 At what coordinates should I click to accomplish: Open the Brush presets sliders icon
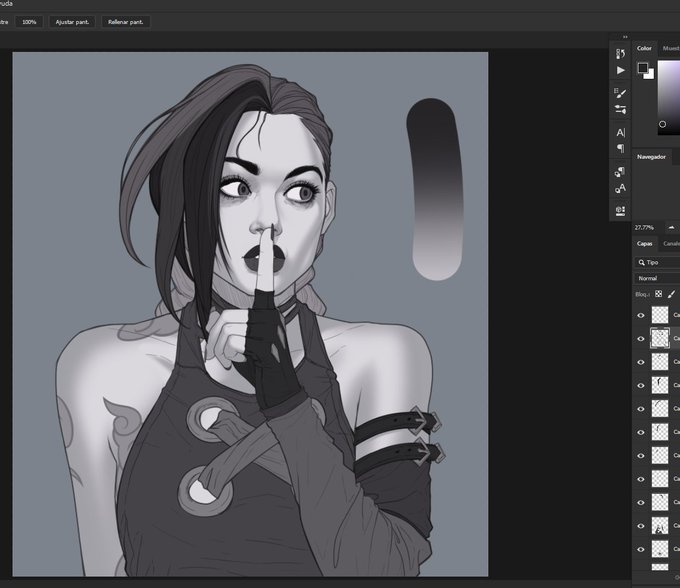[x=621, y=109]
